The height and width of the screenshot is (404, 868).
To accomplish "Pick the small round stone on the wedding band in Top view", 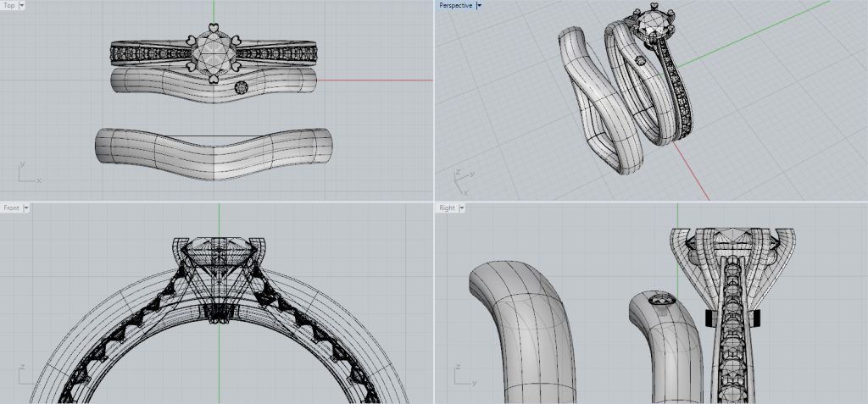I will click(x=241, y=87).
